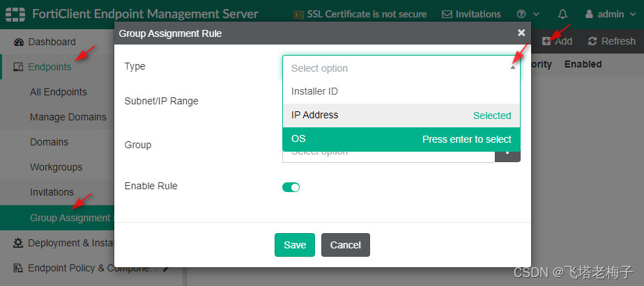Collapse the Type dropdown arrow

click(512, 67)
